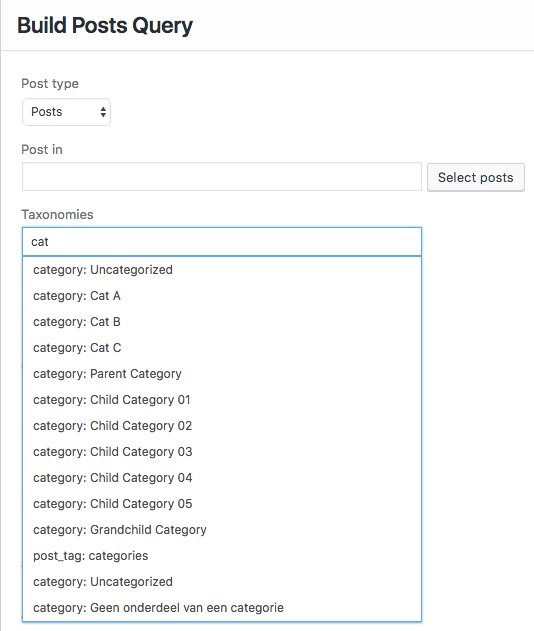
Task: Pick category: Child Category 05
Action: (x=222, y=504)
